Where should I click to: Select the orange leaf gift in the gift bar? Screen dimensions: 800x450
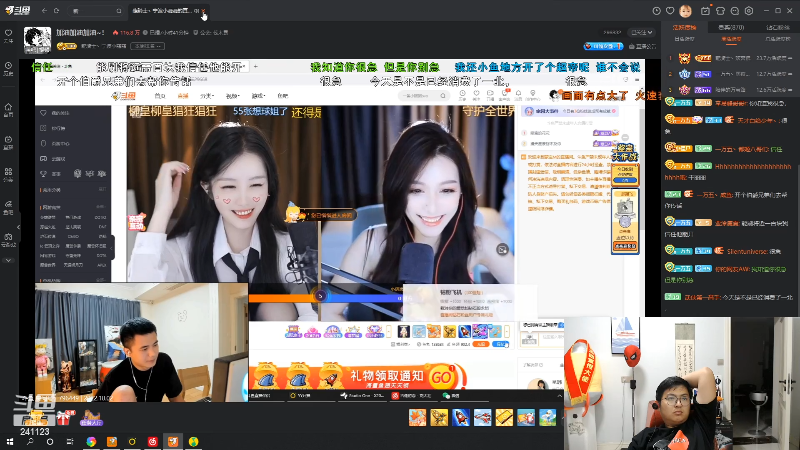coord(417,417)
